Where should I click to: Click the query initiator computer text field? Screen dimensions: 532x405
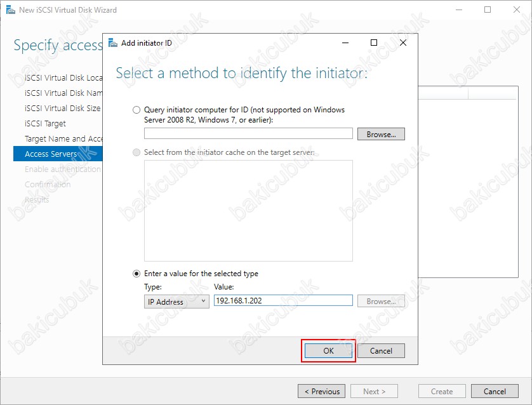click(248, 133)
